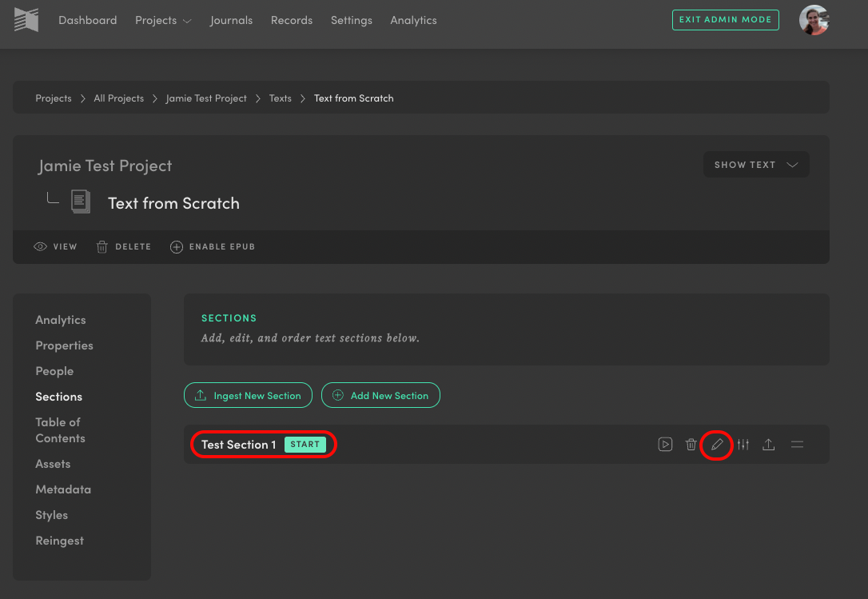Expand the Projects menu in the navigation

pos(163,20)
